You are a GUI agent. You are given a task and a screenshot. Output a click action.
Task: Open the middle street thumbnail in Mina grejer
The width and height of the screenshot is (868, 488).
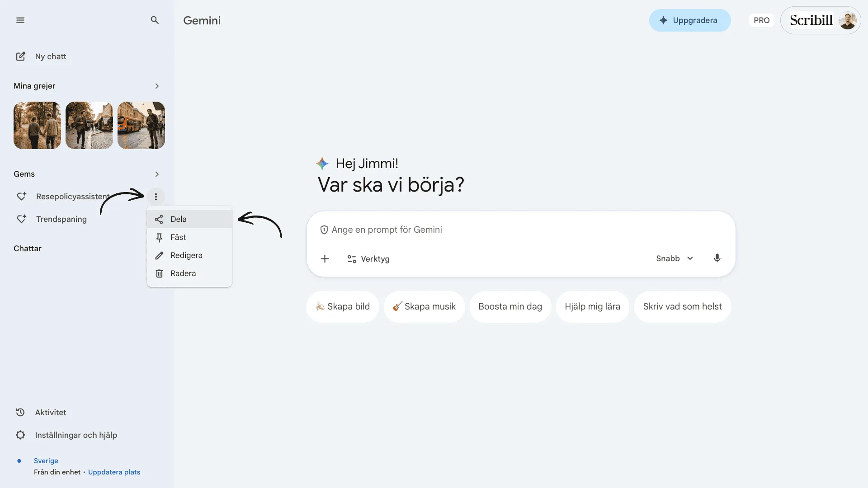(89, 125)
